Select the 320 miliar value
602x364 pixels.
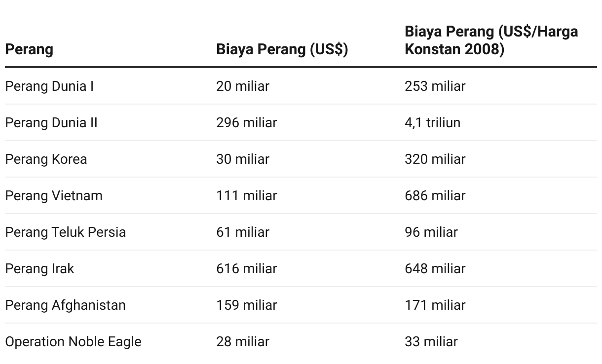(x=435, y=159)
